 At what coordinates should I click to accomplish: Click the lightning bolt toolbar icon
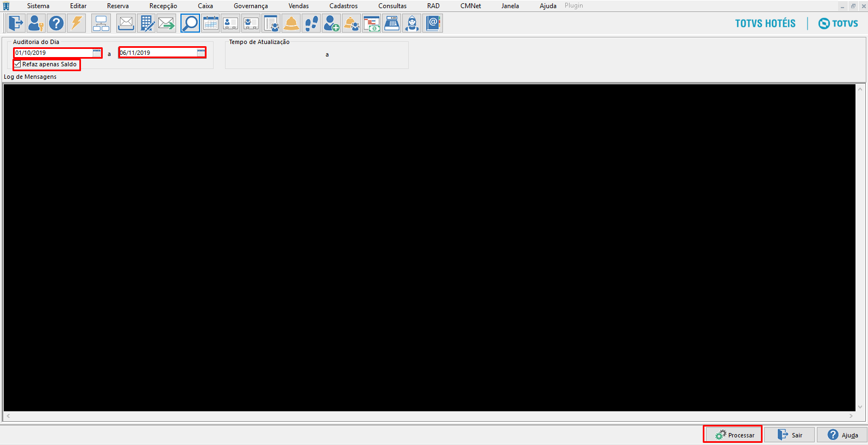click(77, 23)
